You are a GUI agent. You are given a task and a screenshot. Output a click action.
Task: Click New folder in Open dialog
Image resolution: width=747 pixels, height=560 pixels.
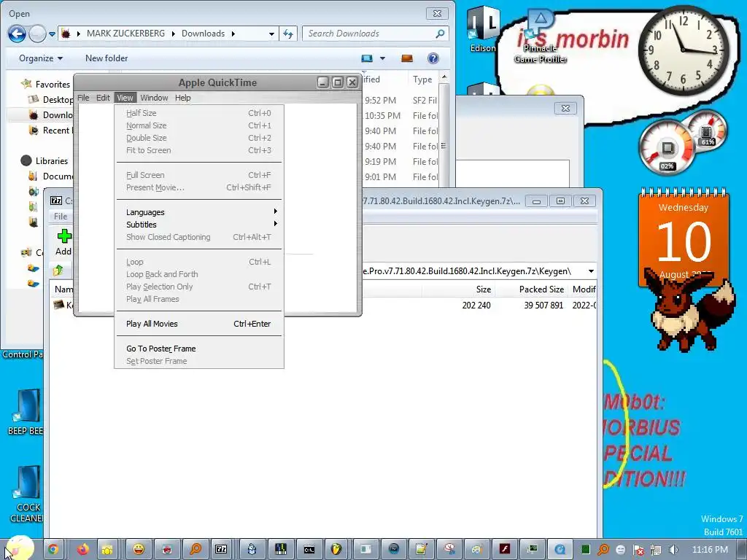[x=107, y=58]
